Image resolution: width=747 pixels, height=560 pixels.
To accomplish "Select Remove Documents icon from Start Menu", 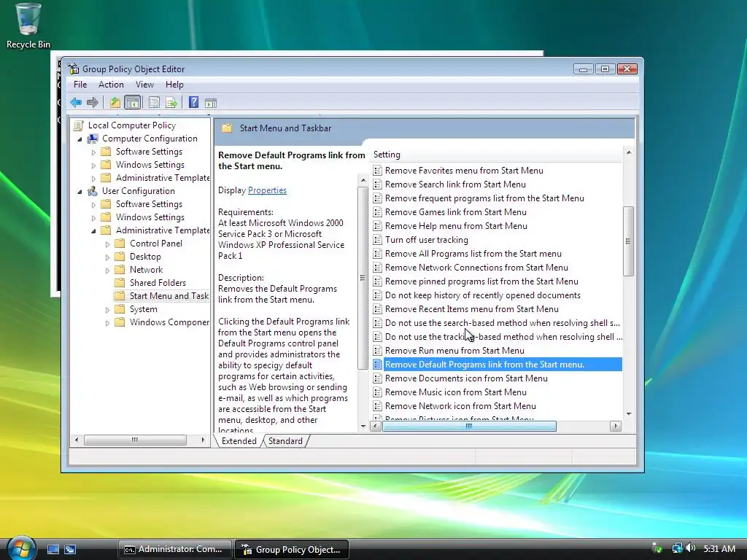I will point(466,378).
